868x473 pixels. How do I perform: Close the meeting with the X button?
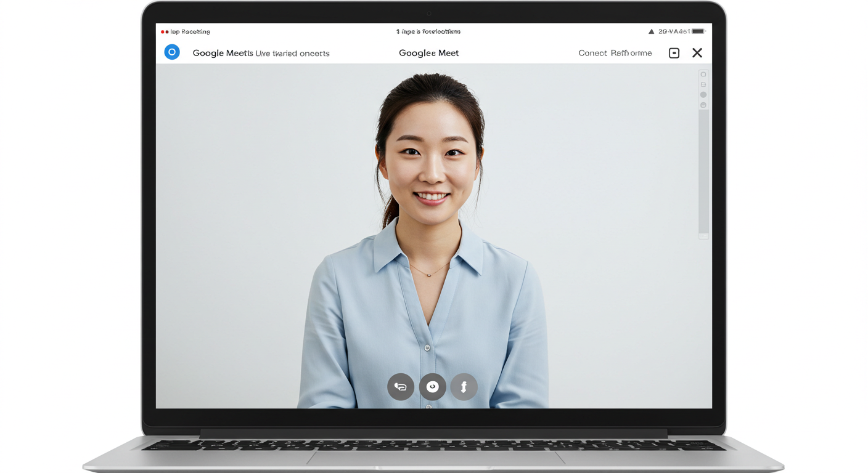tap(697, 53)
